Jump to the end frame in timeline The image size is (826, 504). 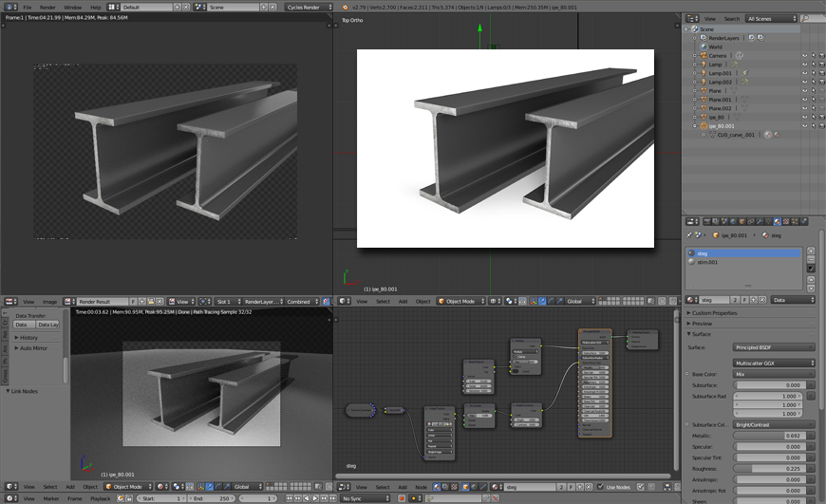point(333,498)
